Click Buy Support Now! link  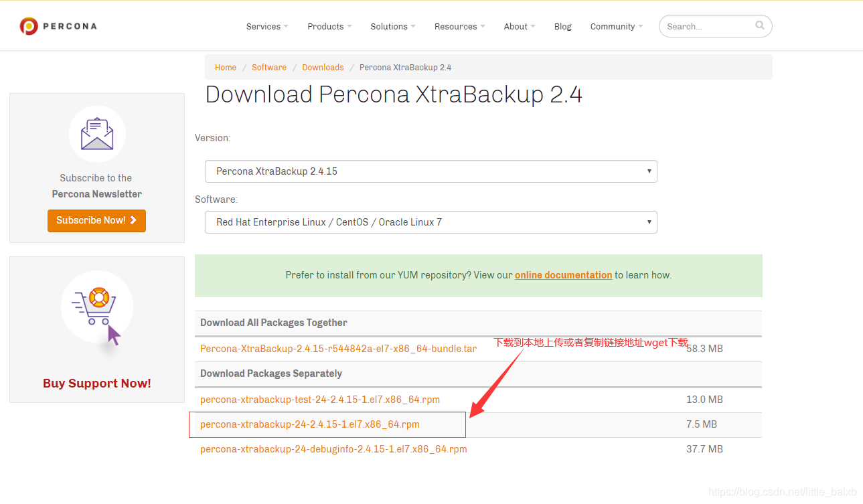tap(97, 384)
